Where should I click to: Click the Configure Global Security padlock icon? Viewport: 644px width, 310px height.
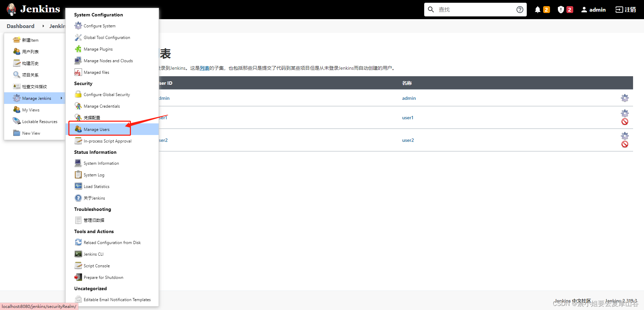[x=78, y=94]
